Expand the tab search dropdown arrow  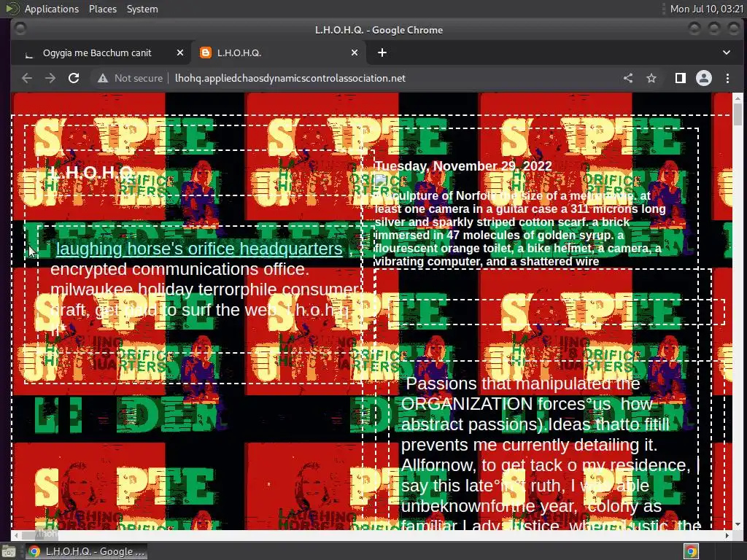pyautogui.click(x=727, y=52)
